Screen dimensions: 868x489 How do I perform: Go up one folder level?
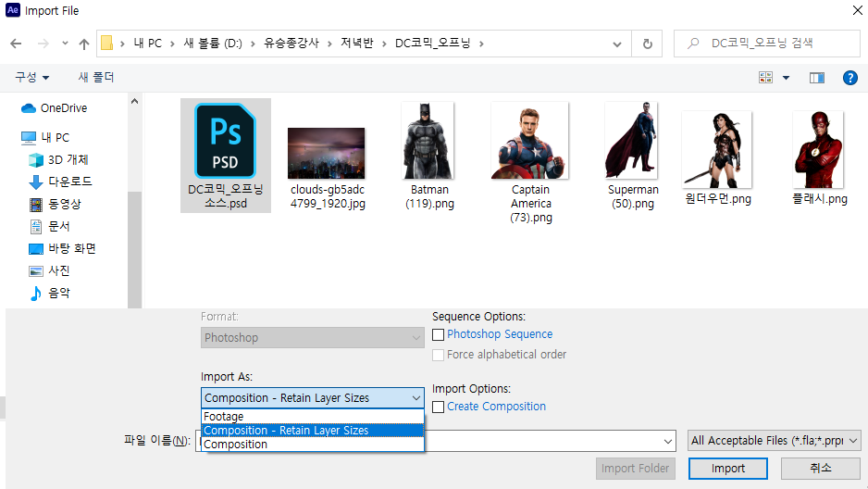[84, 44]
